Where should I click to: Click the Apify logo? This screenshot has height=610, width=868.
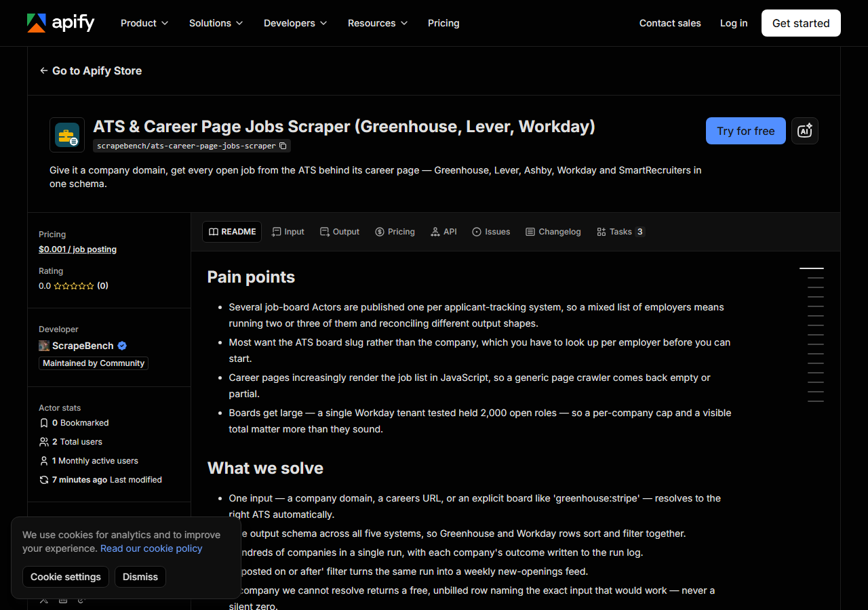(x=60, y=23)
